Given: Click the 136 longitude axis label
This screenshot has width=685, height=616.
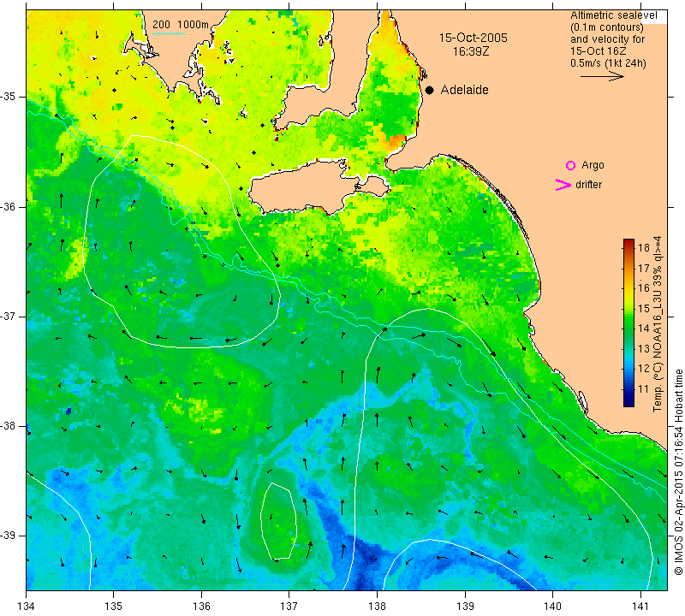Looking at the screenshot, I should pyautogui.click(x=201, y=606).
